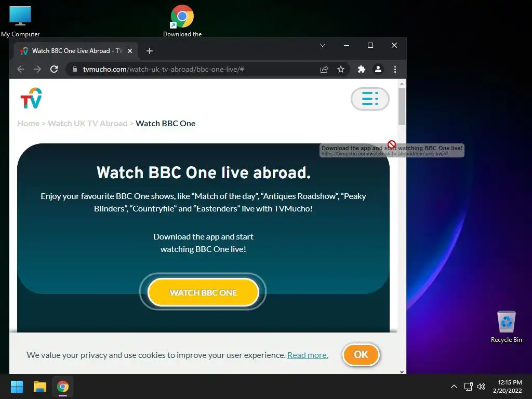Click the scrollbar up arrow
This screenshot has height=399, width=532.
coord(402,83)
